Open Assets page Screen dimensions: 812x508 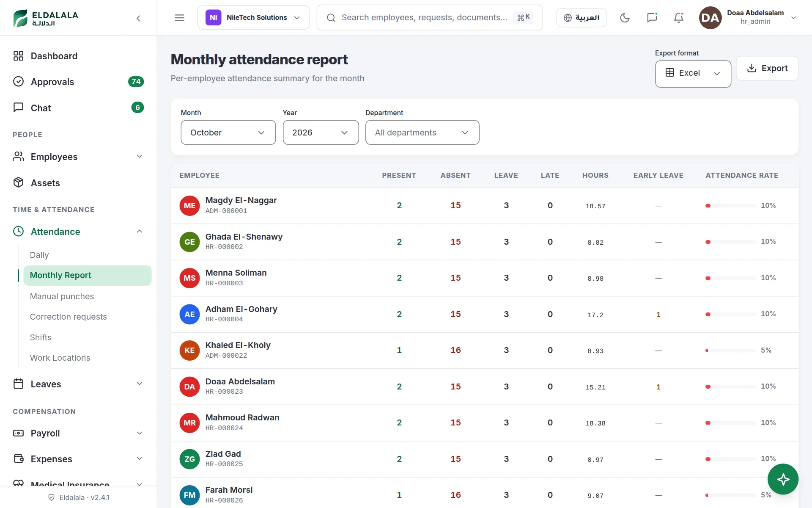tap(78, 183)
